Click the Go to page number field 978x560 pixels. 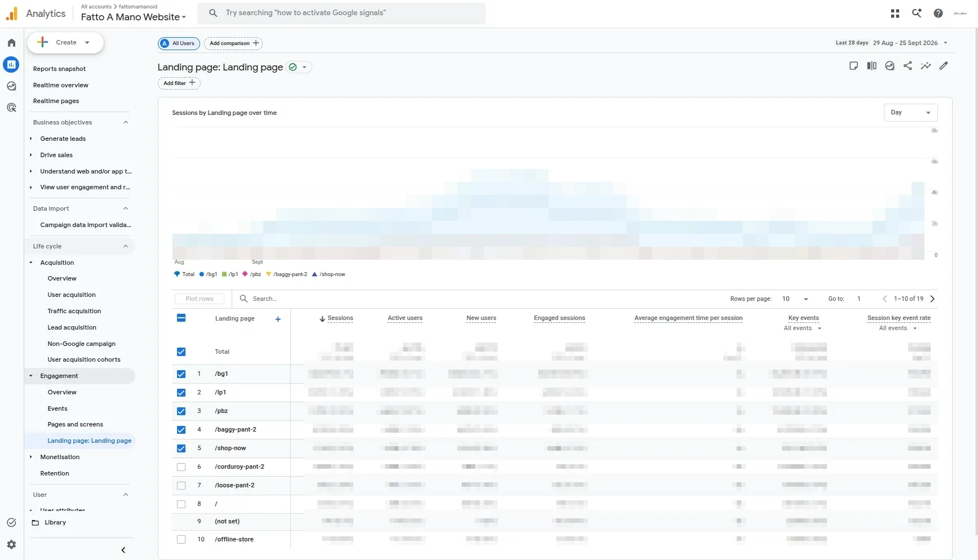tap(859, 299)
